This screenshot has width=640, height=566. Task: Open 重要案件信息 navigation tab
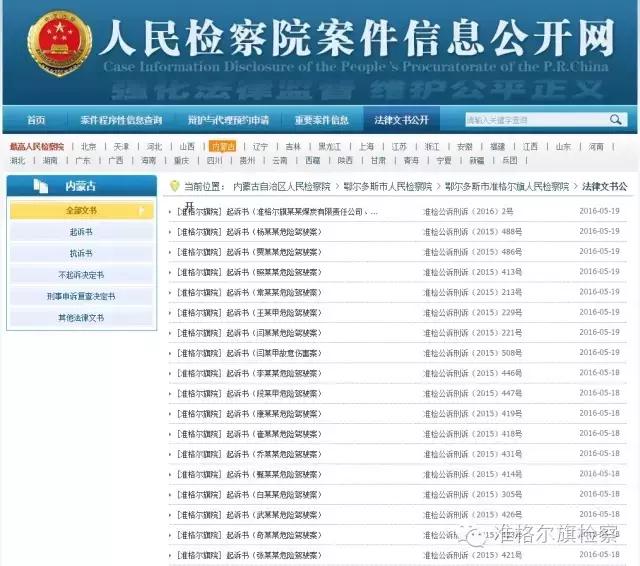point(322,120)
